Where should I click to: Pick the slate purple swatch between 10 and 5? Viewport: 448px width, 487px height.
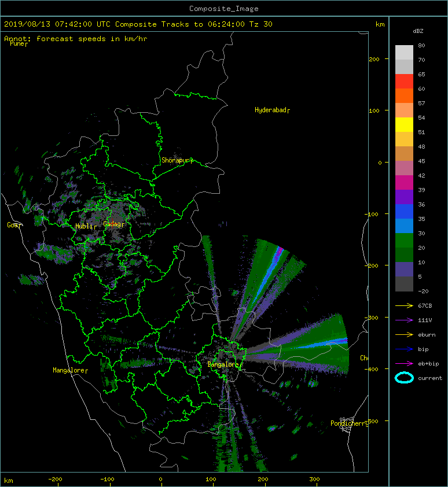404,270
